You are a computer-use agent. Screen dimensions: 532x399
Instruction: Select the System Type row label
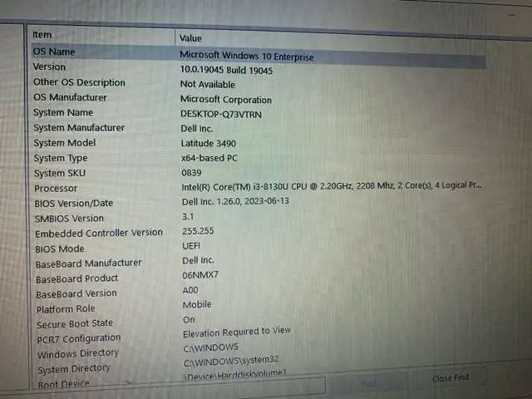click(x=61, y=158)
